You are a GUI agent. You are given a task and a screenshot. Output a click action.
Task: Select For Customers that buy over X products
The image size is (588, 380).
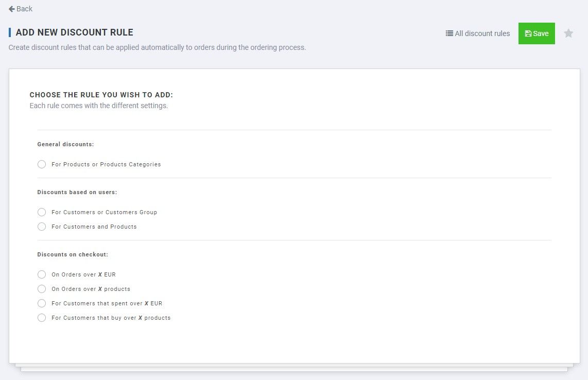coord(42,318)
